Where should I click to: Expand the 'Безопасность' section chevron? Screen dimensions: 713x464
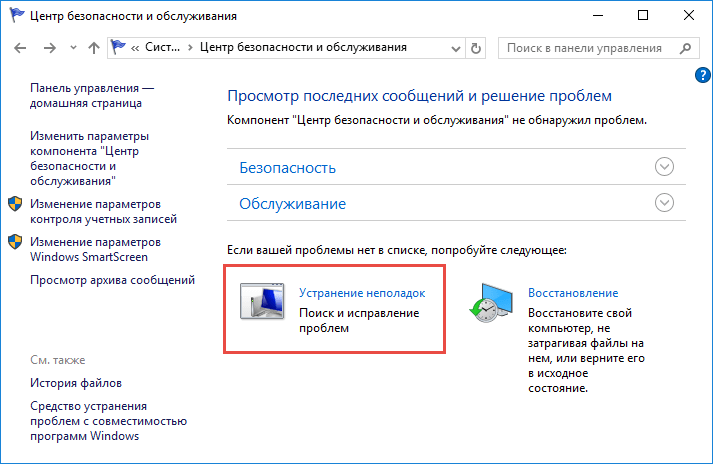[664, 166]
